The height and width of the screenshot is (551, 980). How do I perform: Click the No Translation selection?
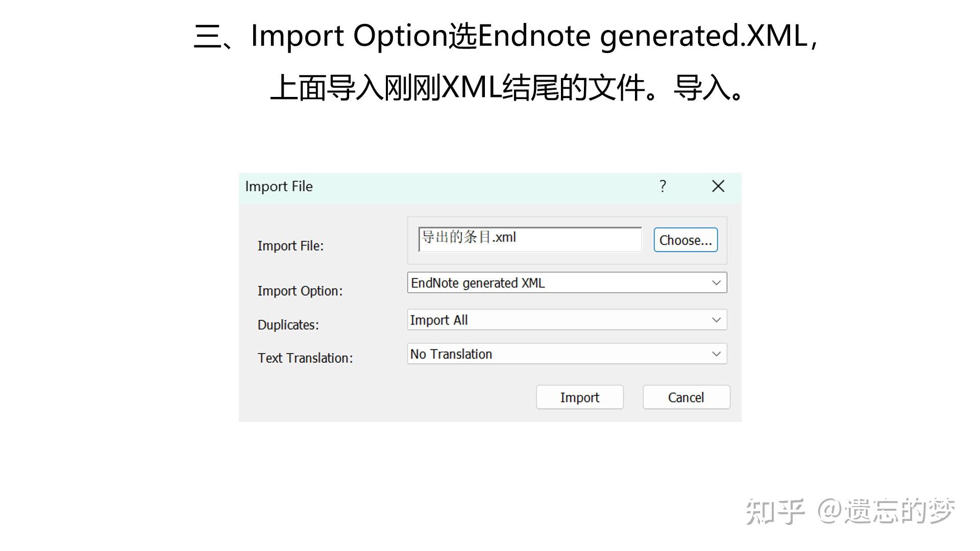tap(450, 354)
